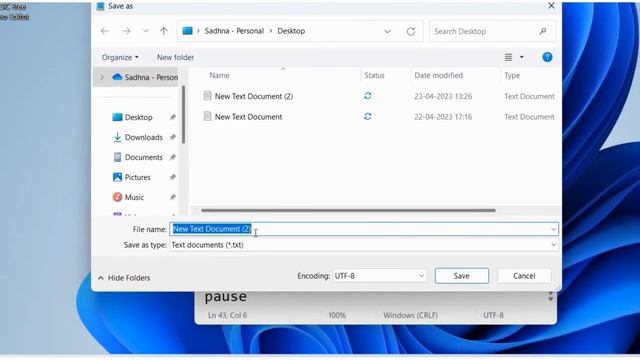Screen dimensions: 640x360
Task: Click the pin icon beside Documents
Action: (x=173, y=158)
